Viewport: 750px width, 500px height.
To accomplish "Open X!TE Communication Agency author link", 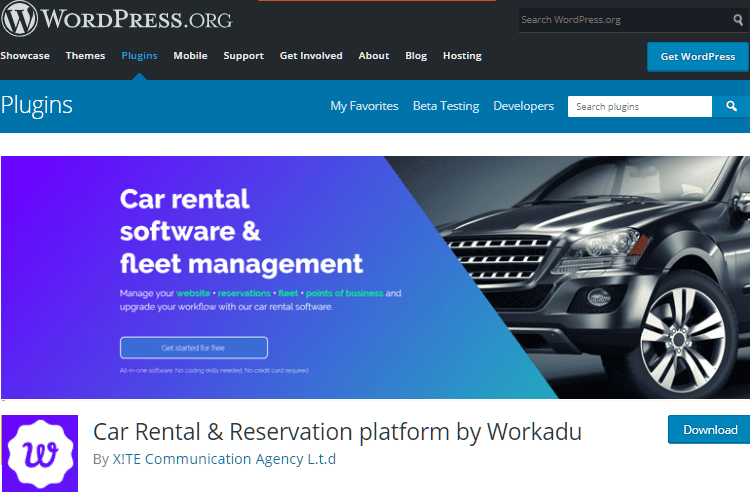I will tap(224, 459).
